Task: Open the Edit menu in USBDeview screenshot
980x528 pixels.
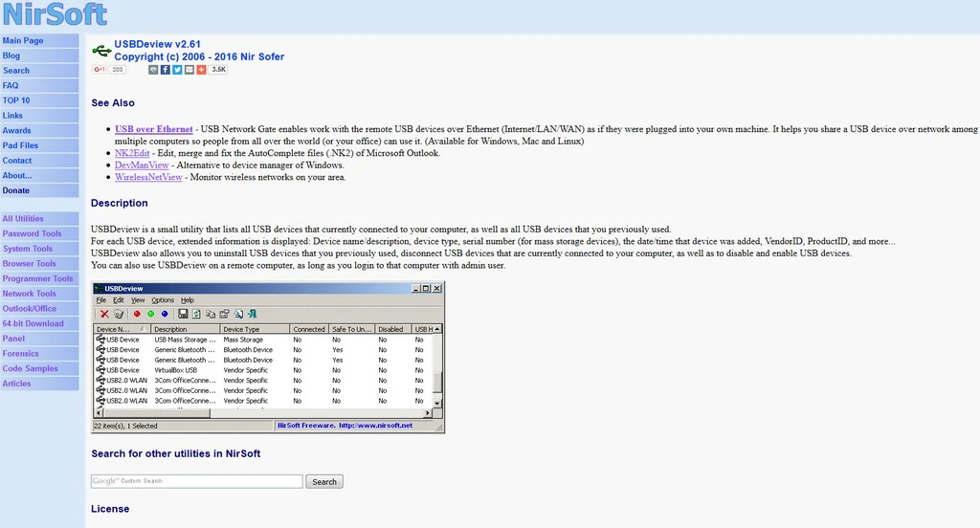Action: pyautogui.click(x=118, y=300)
